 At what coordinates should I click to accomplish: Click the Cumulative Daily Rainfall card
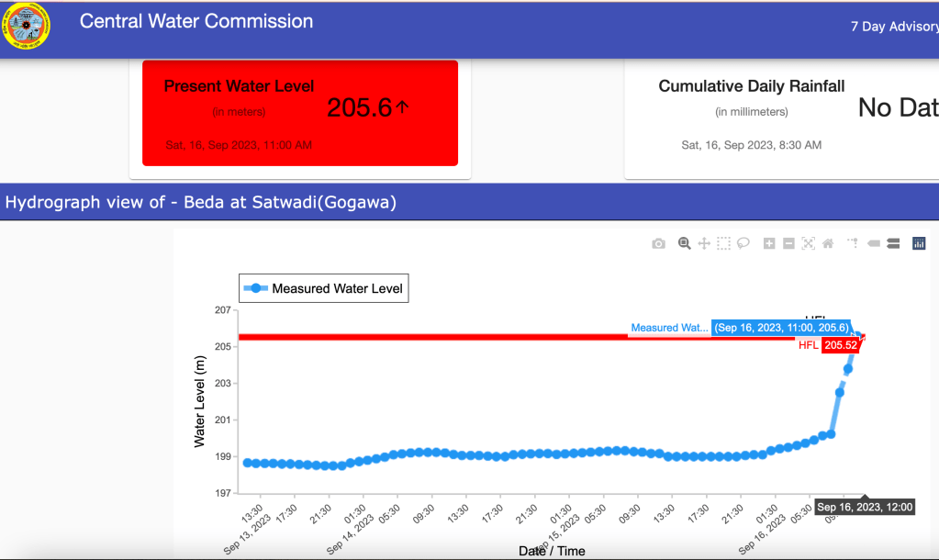click(x=781, y=115)
